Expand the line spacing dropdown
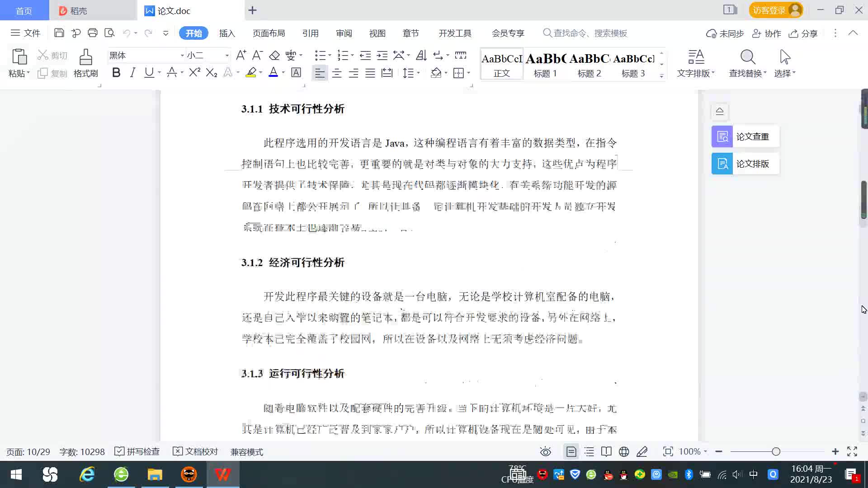The width and height of the screenshot is (868, 488). [x=419, y=73]
